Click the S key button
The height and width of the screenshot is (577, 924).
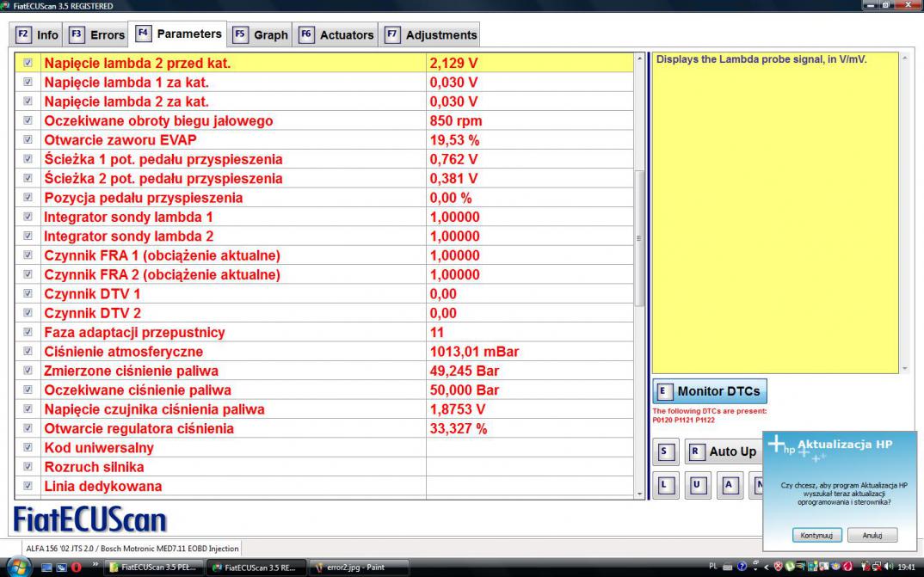point(662,451)
